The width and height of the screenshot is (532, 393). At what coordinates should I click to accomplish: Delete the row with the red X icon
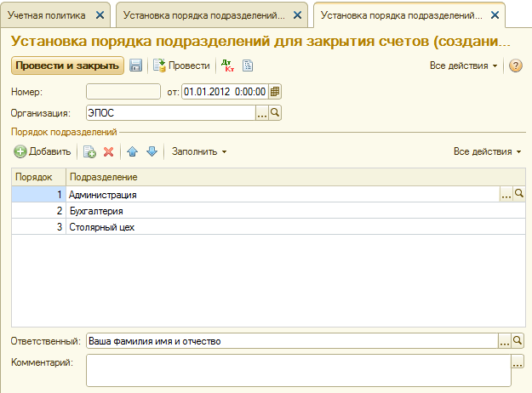click(x=109, y=151)
